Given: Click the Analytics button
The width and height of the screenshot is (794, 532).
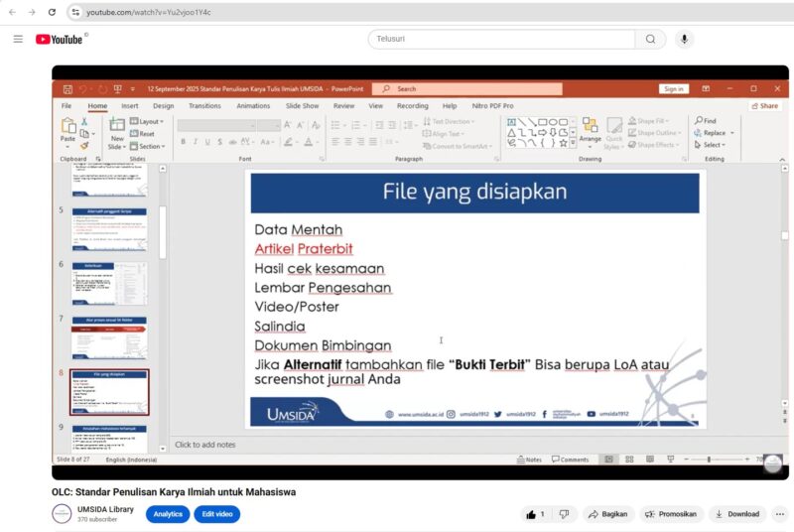Looking at the screenshot, I should coord(168,514).
